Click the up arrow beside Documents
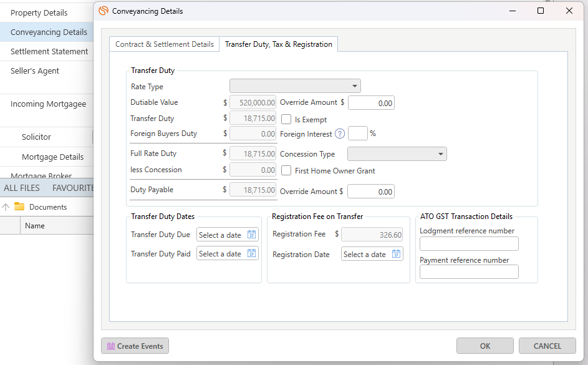 pyautogui.click(x=6, y=207)
